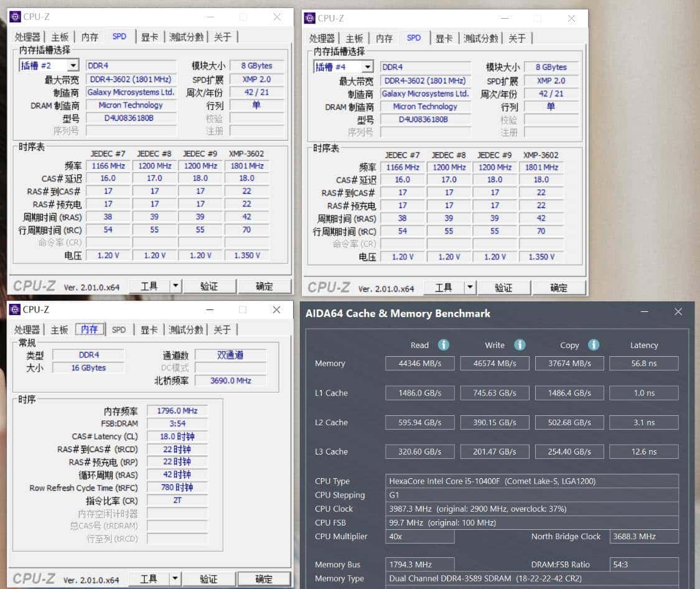Click the CPU-Z icon in the top-right window's title bar
The height and width of the screenshot is (589, 700).
(310, 18)
